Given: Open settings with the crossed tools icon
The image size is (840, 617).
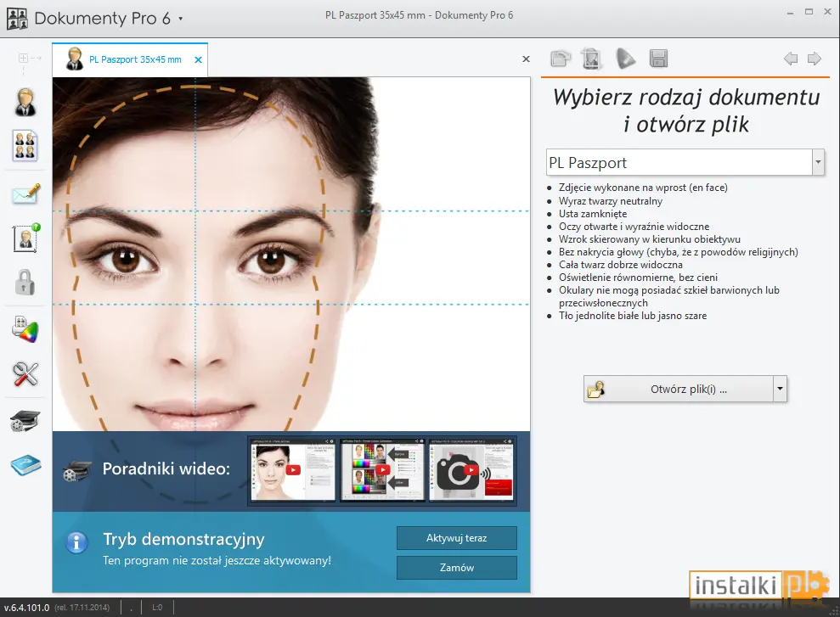Looking at the screenshot, I should (25, 374).
